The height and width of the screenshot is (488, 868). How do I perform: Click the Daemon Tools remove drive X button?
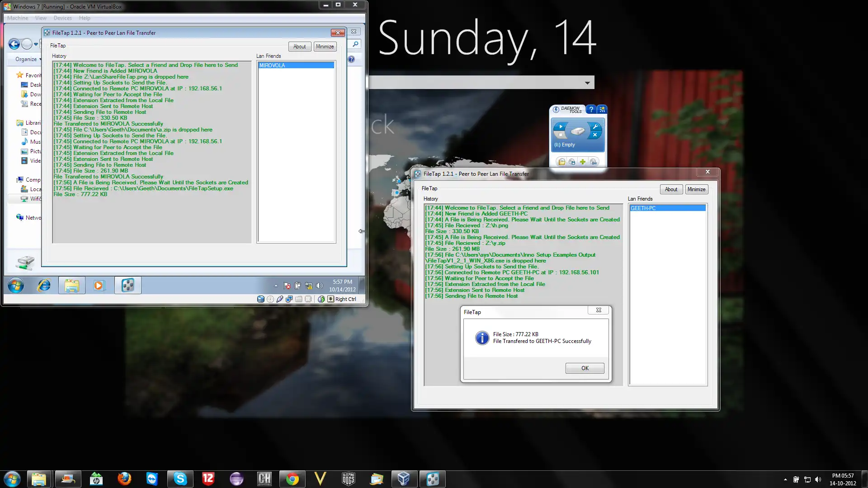595,135
